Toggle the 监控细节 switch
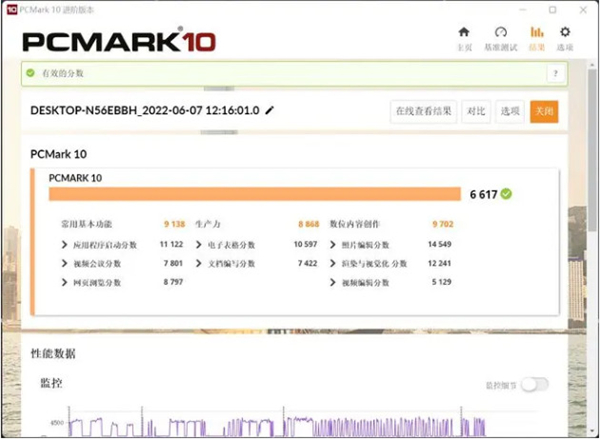The height and width of the screenshot is (439, 600). coord(534,384)
